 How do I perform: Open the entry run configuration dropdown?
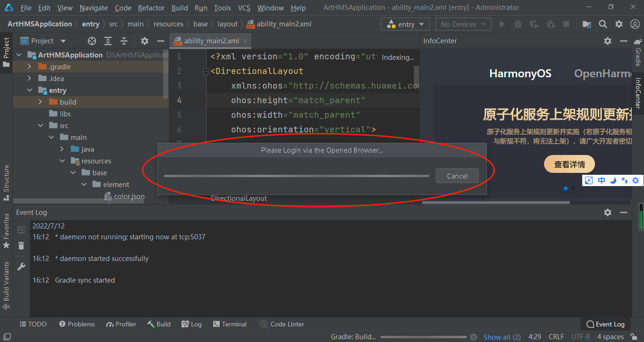click(x=405, y=24)
